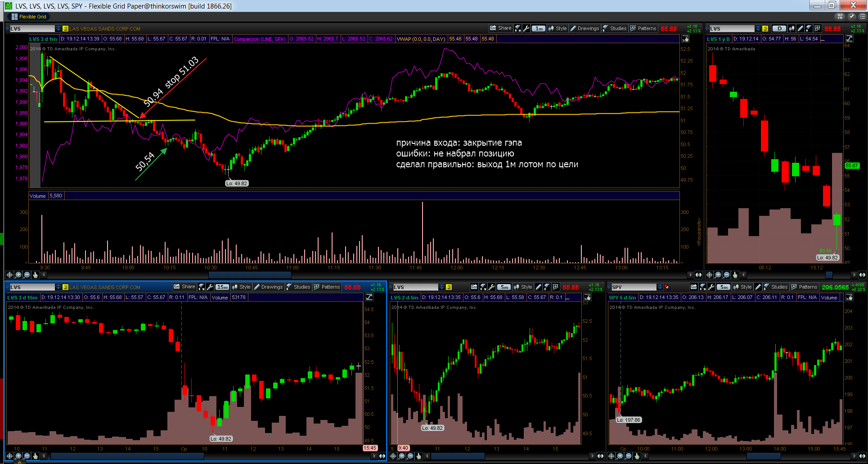Image resolution: width=868 pixels, height=464 pixels.
Task: Toggle expand-axis icon at the 1m chart bottom right
Action: coord(698,275)
